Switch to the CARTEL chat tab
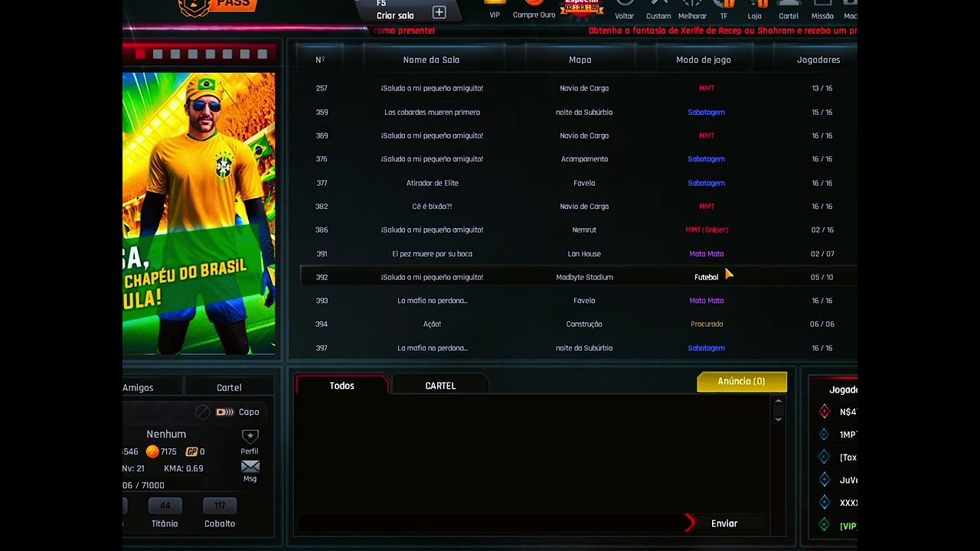 click(440, 386)
